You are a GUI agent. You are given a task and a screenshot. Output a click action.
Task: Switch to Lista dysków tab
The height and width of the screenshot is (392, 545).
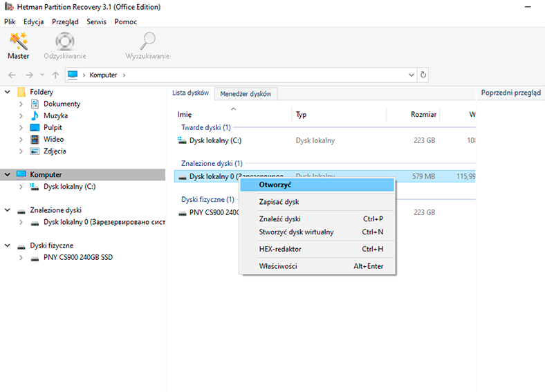coord(190,93)
